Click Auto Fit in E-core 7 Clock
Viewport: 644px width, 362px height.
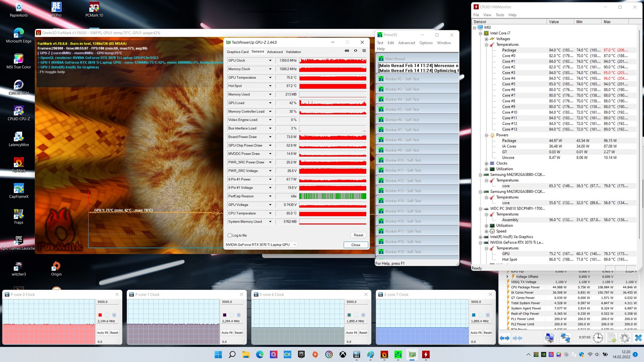[476, 333]
